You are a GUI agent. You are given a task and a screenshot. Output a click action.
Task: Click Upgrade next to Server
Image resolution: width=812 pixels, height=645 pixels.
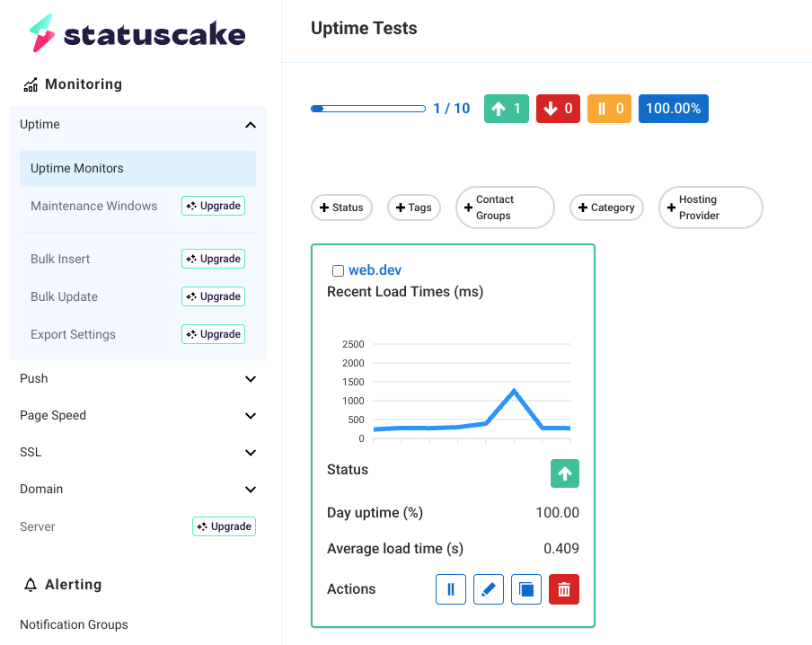point(225,526)
